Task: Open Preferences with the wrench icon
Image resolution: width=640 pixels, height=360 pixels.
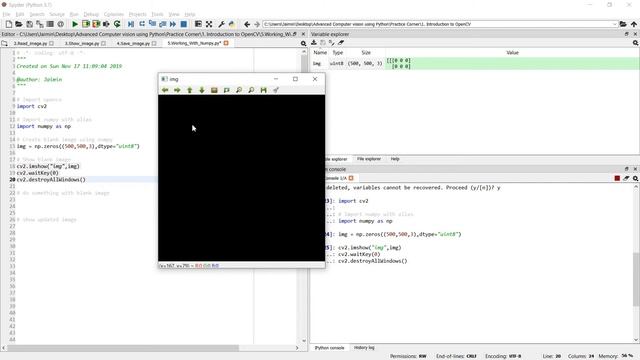Action: [x=222, y=24]
